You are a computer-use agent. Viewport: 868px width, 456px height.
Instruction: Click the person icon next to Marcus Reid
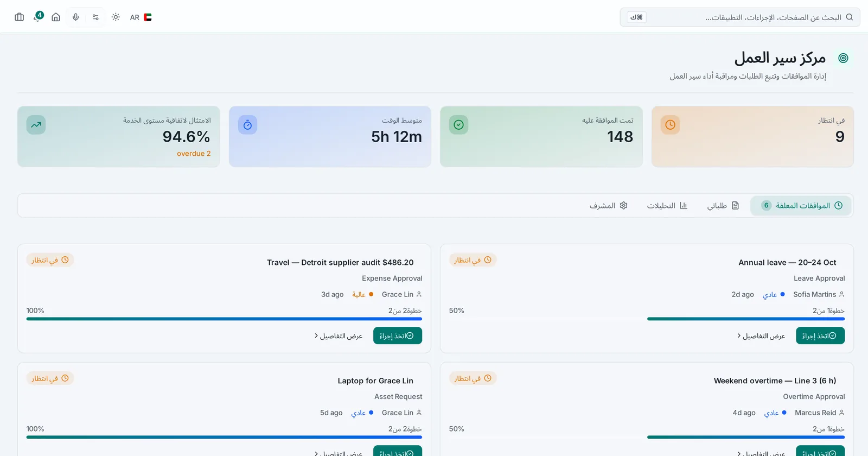(x=842, y=413)
